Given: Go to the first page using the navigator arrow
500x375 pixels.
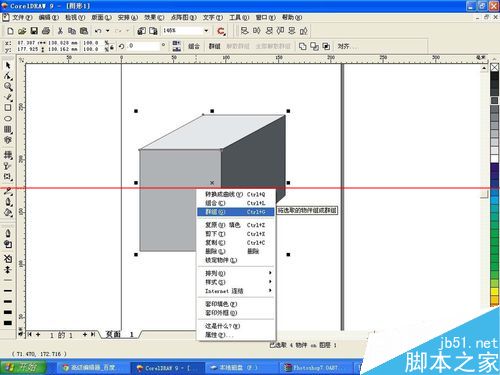Looking at the screenshot, I should click(30, 334).
